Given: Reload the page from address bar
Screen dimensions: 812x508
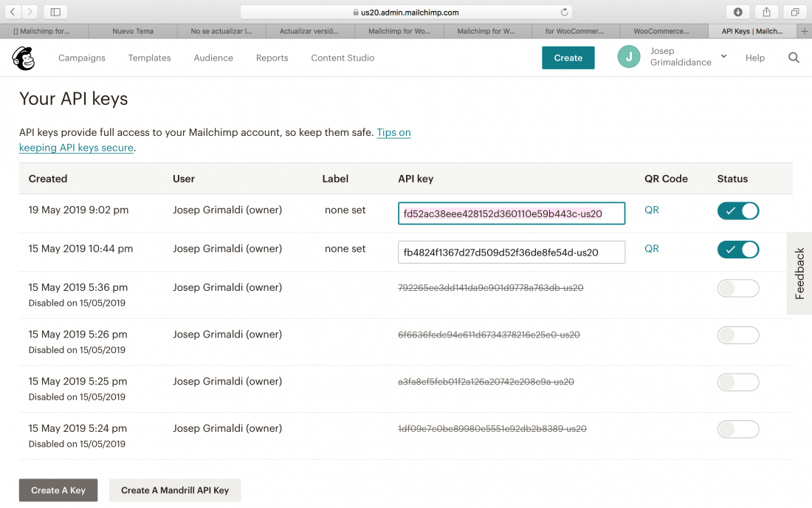Looking at the screenshot, I should [564, 12].
